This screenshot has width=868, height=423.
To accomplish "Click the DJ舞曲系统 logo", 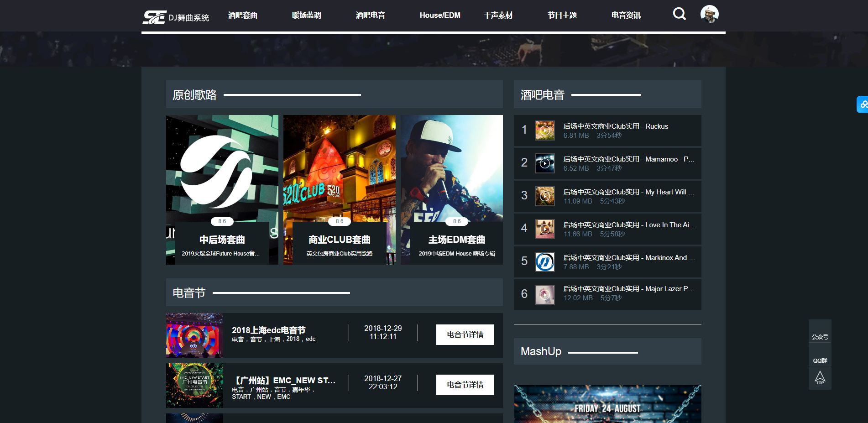I will [x=176, y=16].
